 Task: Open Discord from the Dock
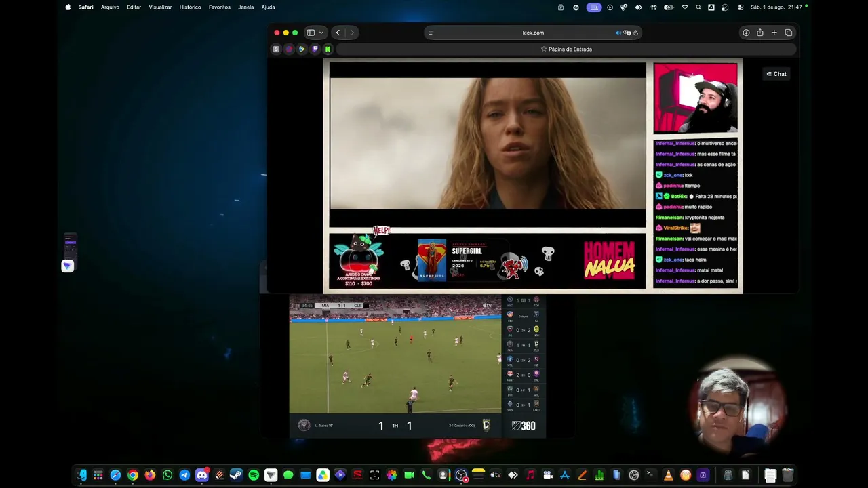(x=202, y=475)
